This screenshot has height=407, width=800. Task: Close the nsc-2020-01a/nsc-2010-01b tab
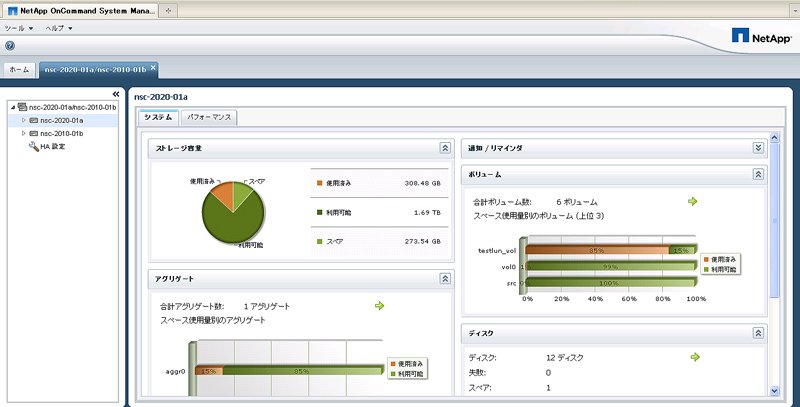tap(153, 67)
